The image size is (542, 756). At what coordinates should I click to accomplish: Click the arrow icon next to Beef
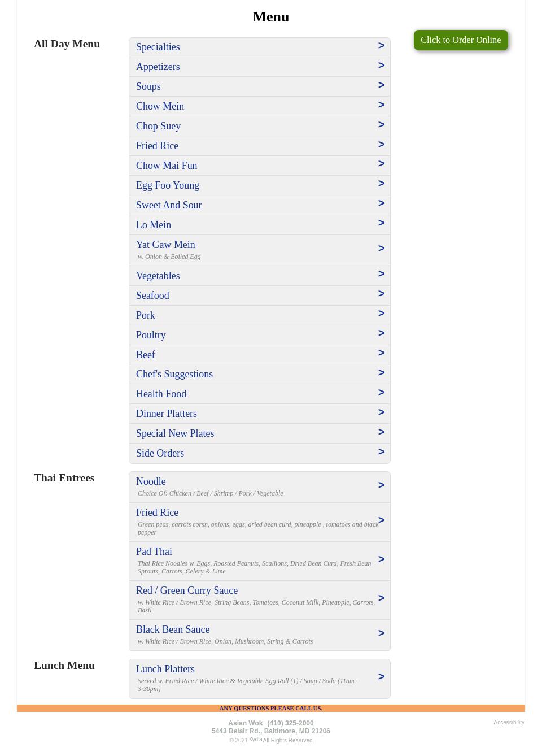(381, 353)
